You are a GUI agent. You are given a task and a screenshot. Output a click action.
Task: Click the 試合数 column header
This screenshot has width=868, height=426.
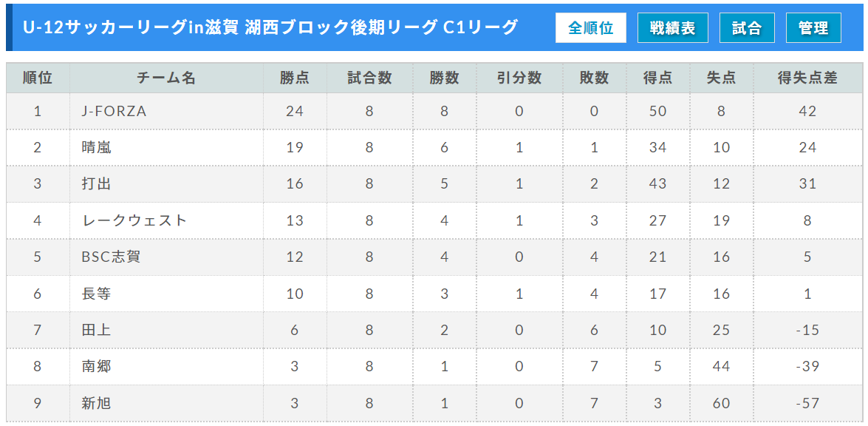click(x=370, y=78)
